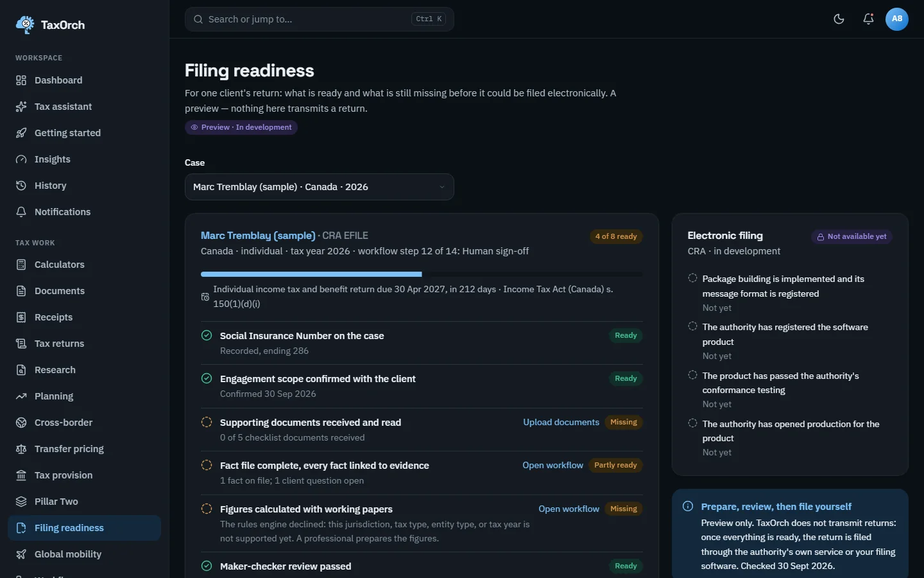This screenshot has width=924, height=578.
Task: Toggle dark mode moon icon
Action: pyautogui.click(x=839, y=19)
